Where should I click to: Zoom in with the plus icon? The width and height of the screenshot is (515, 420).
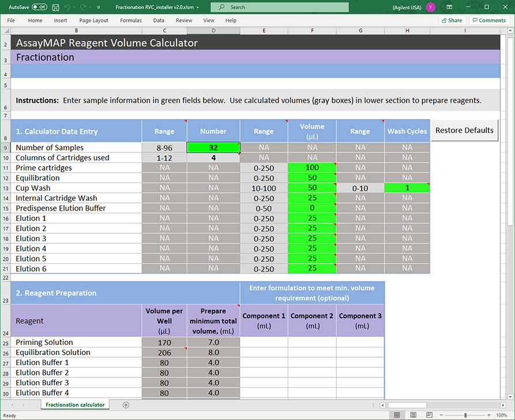point(489,415)
